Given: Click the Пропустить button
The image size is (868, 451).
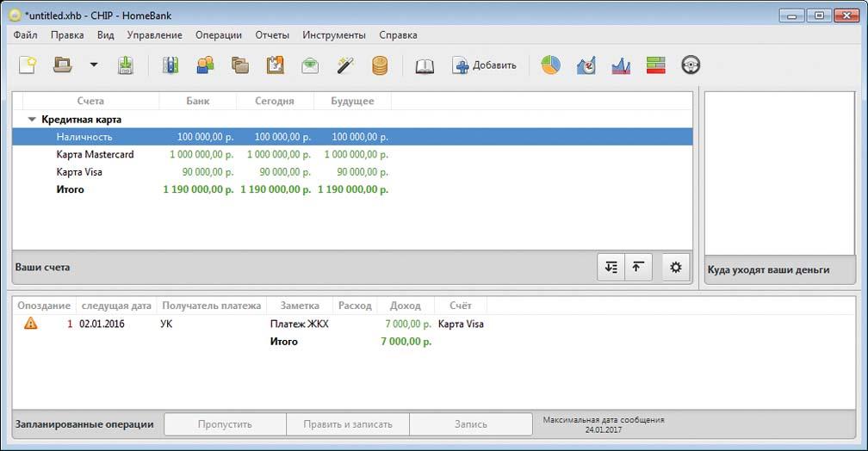Looking at the screenshot, I should [225, 424].
